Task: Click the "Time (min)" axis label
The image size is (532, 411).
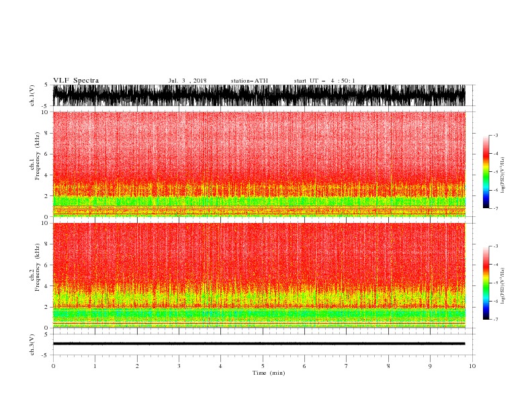Action: click(x=269, y=373)
